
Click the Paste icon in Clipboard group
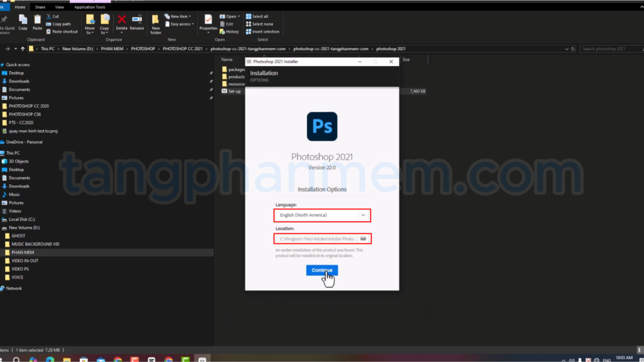coord(37,22)
